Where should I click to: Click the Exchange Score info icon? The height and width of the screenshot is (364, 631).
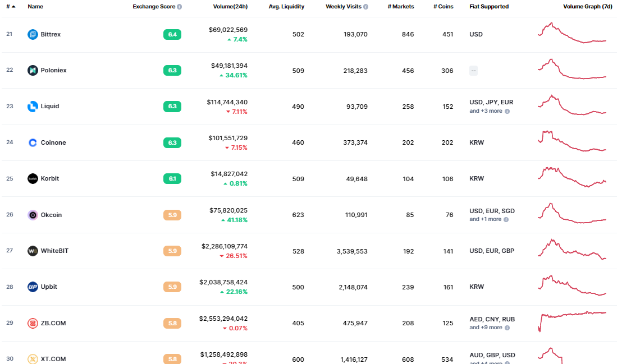[x=180, y=7]
